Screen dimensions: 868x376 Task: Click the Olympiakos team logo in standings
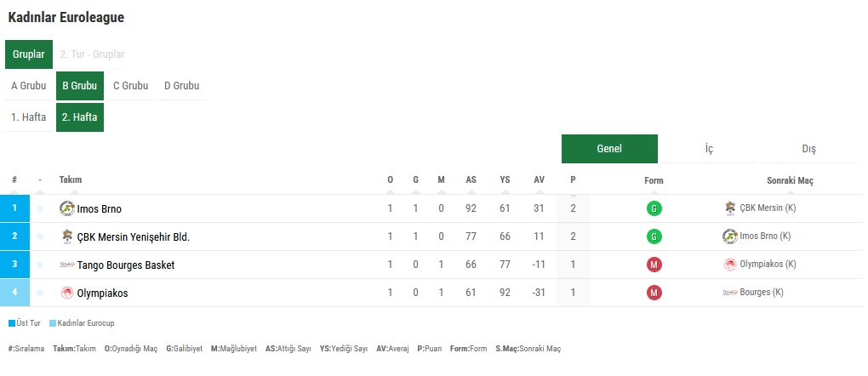67,293
